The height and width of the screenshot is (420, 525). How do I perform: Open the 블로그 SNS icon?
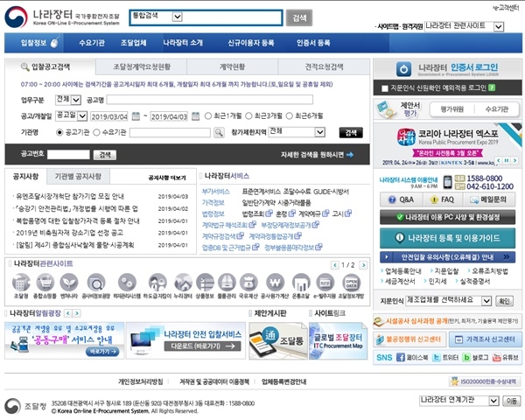point(465,357)
